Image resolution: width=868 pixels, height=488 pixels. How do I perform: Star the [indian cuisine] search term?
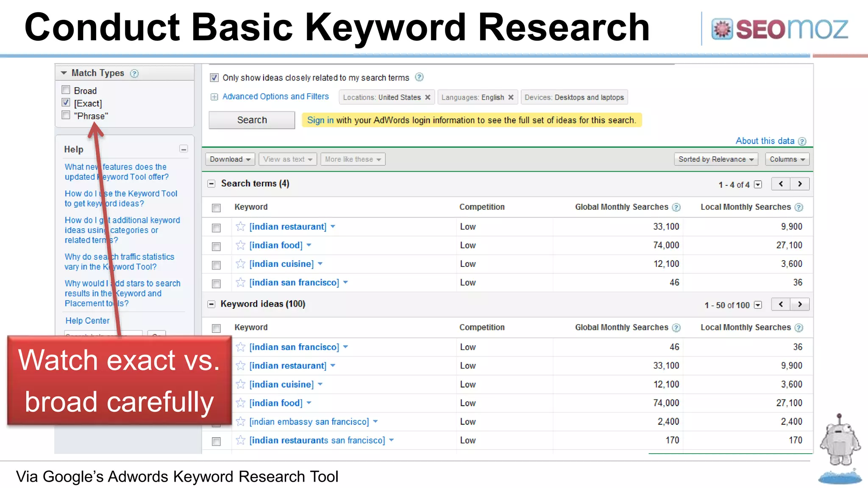pyautogui.click(x=240, y=263)
